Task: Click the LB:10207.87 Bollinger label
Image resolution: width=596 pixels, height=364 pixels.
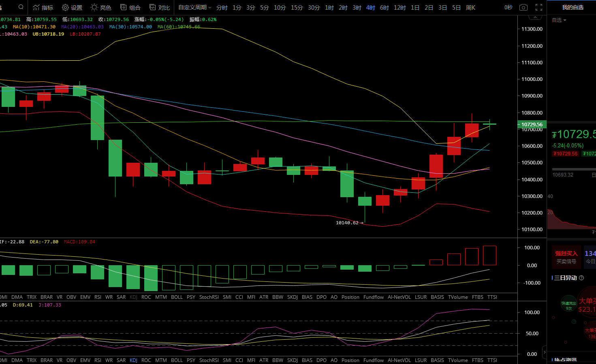Action: (x=85, y=34)
